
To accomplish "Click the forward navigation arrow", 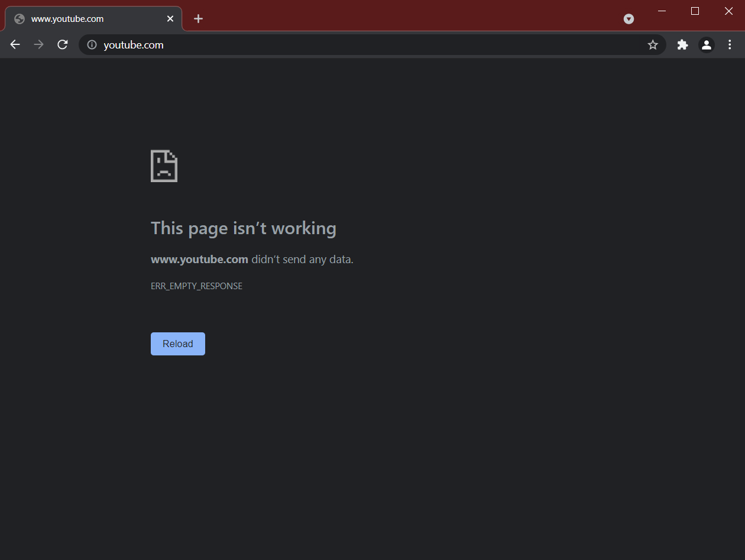I will (38, 44).
